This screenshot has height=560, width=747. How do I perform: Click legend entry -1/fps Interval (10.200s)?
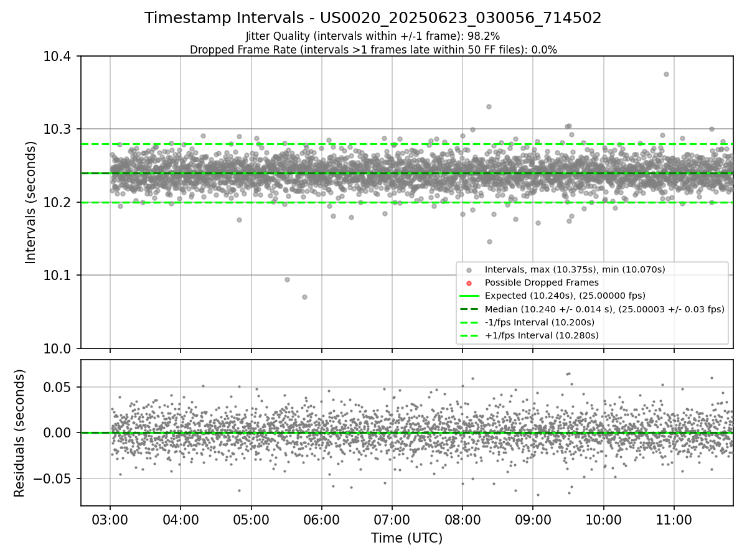(539, 322)
